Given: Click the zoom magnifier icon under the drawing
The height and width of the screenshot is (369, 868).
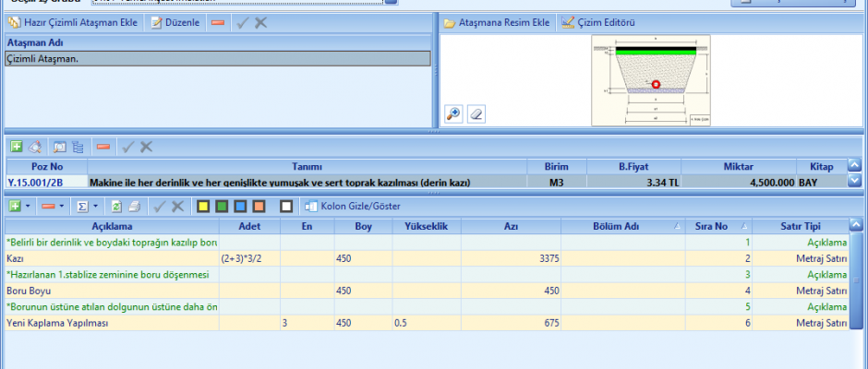Looking at the screenshot, I should click(x=453, y=113).
